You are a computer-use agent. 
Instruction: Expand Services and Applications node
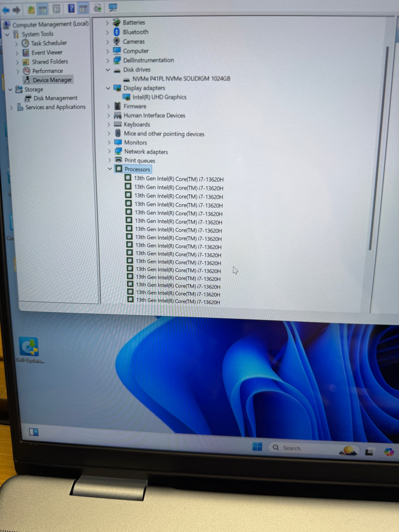click(x=11, y=108)
